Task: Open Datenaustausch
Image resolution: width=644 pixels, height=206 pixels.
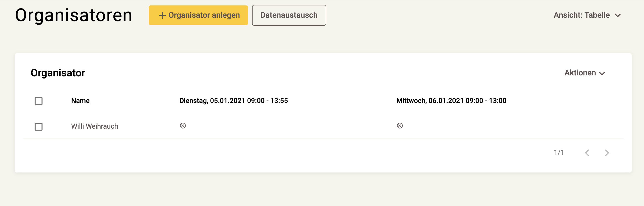Action: tap(289, 15)
